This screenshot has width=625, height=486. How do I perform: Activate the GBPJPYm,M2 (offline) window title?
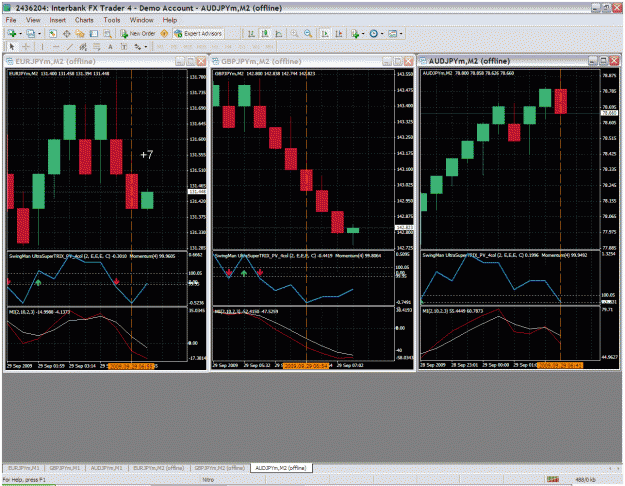pyautogui.click(x=261, y=61)
